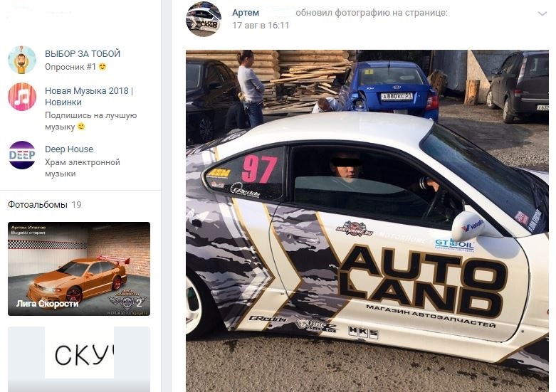Open the Deep House community avatar
The height and width of the screenshot is (392, 556).
[x=22, y=155]
